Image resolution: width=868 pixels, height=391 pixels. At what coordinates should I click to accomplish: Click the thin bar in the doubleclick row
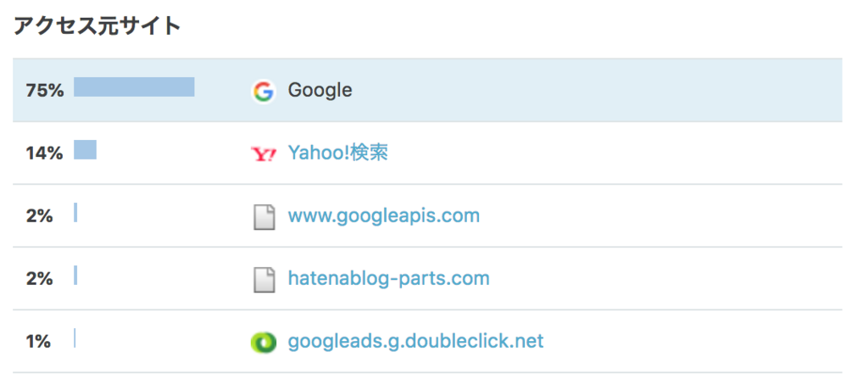75,338
